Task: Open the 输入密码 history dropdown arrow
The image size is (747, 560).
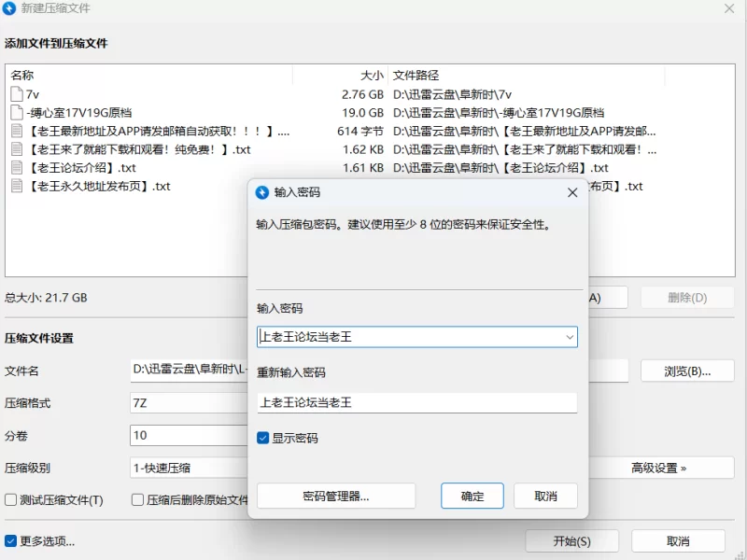Action: click(570, 337)
